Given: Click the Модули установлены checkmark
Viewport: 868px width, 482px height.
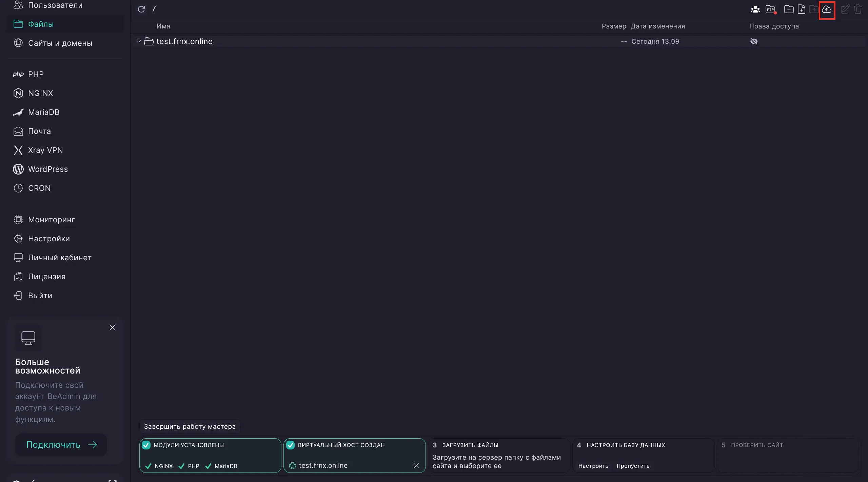Looking at the screenshot, I should [146, 445].
